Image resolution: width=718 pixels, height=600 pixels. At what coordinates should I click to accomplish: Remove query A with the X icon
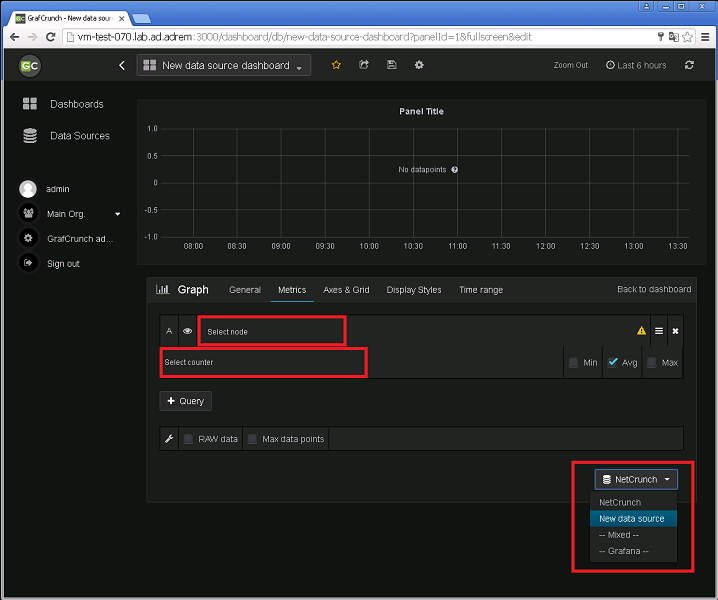[675, 331]
